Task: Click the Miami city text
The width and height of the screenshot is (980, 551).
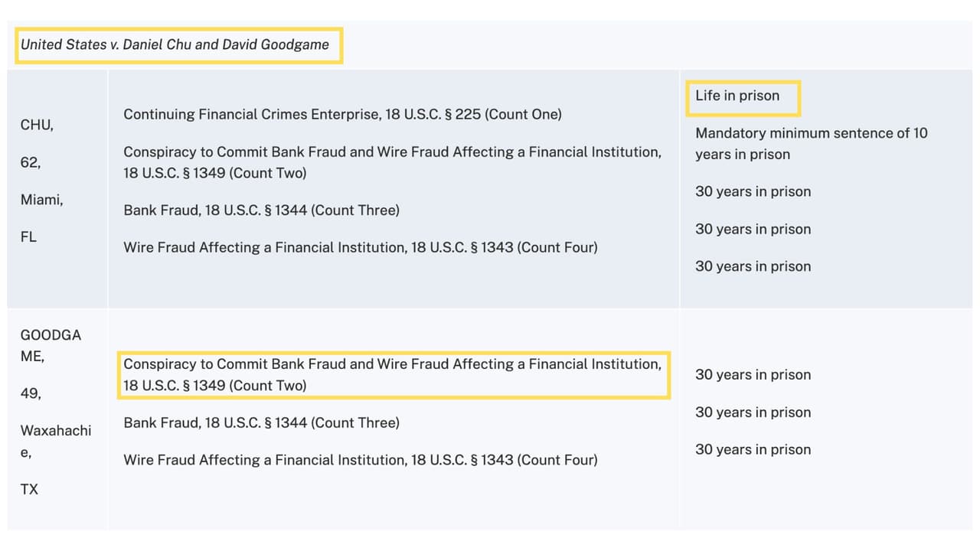Action: [41, 200]
